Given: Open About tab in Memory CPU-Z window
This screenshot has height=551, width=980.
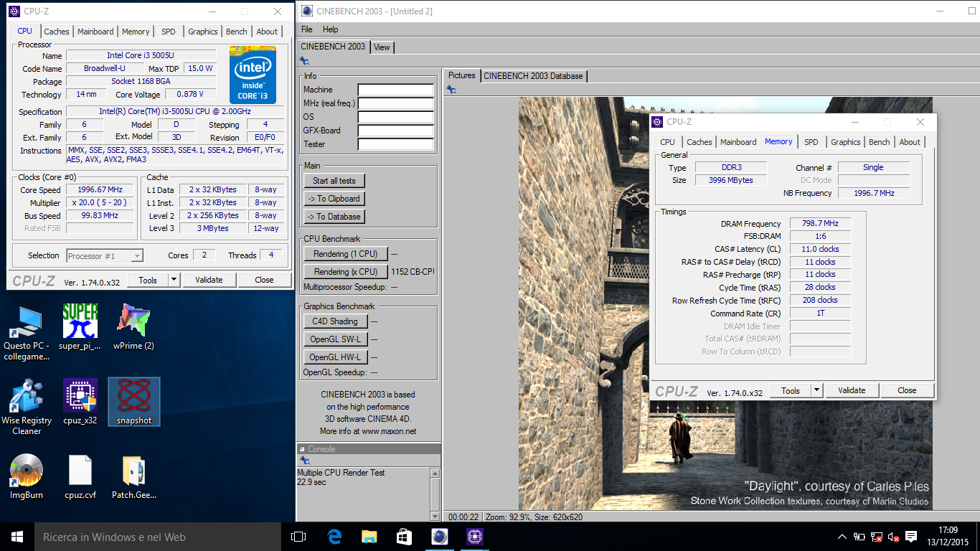Looking at the screenshot, I should pos(910,142).
